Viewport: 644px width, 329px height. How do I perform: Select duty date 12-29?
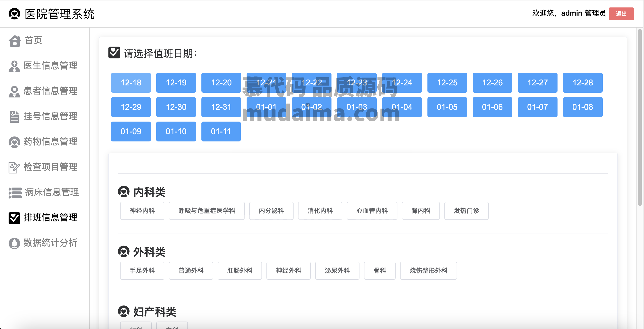(131, 107)
